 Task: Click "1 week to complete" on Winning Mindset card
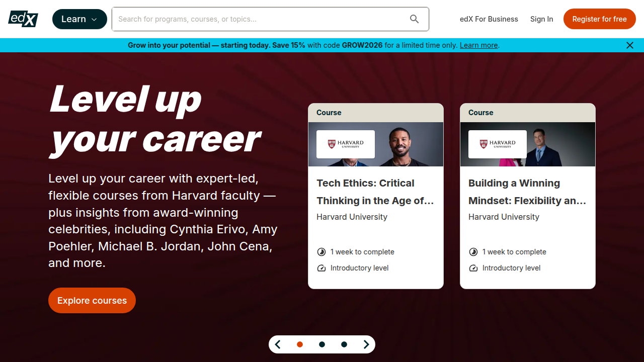click(514, 252)
